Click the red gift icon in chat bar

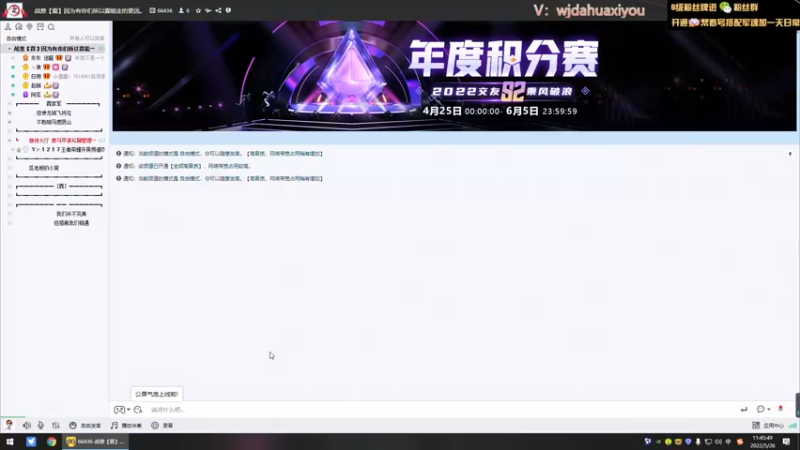click(x=780, y=409)
